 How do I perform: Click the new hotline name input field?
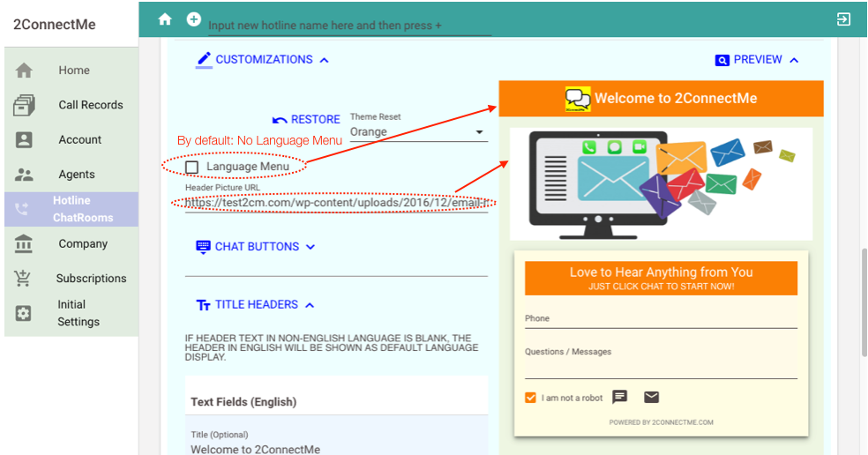(x=349, y=26)
